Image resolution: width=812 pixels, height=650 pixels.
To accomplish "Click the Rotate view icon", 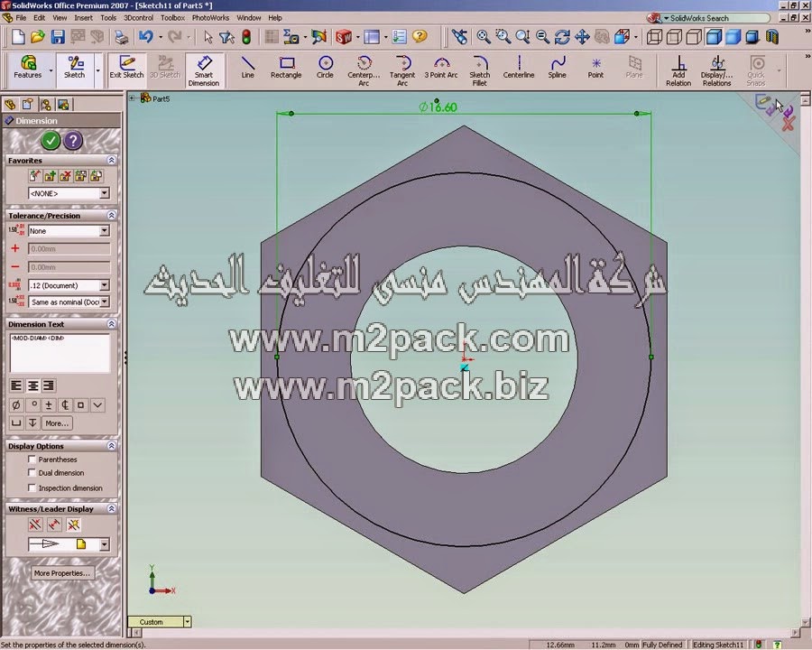I will pyautogui.click(x=562, y=37).
